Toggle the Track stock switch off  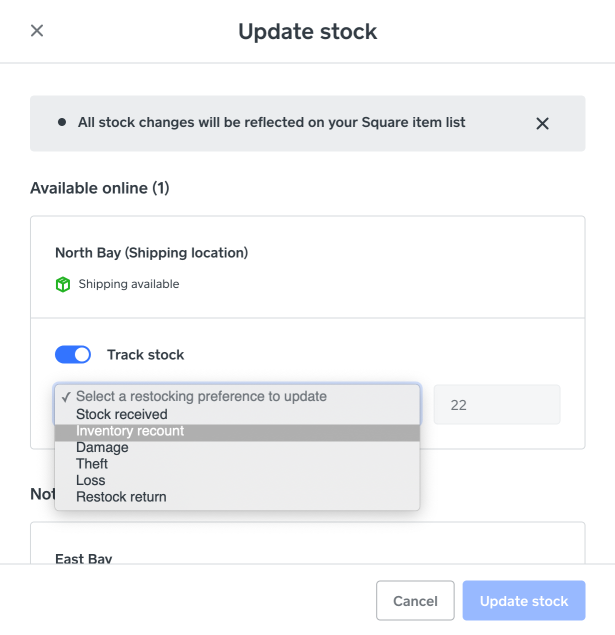point(73,354)
